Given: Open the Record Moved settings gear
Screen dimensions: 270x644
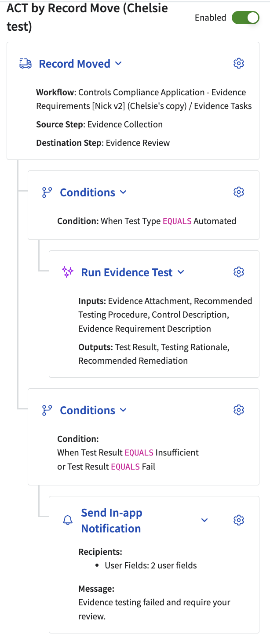Looking at the screenshot, I should tap(238, 64).
